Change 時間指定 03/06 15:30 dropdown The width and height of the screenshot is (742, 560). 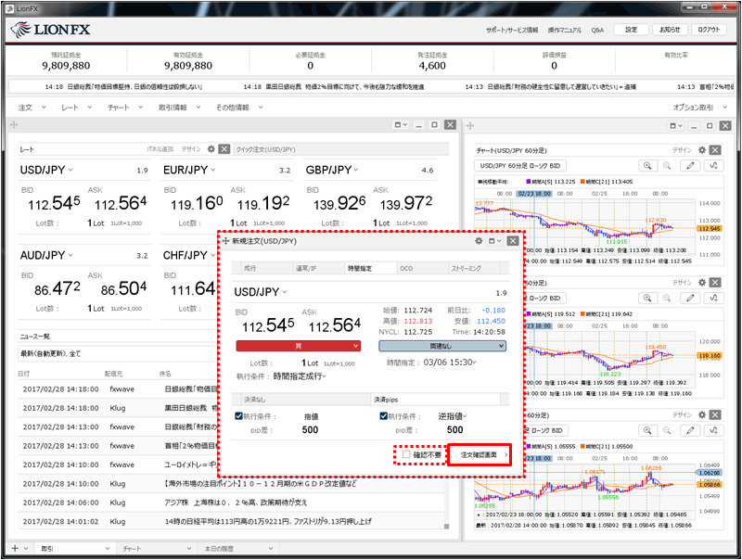tap(450, 363)
